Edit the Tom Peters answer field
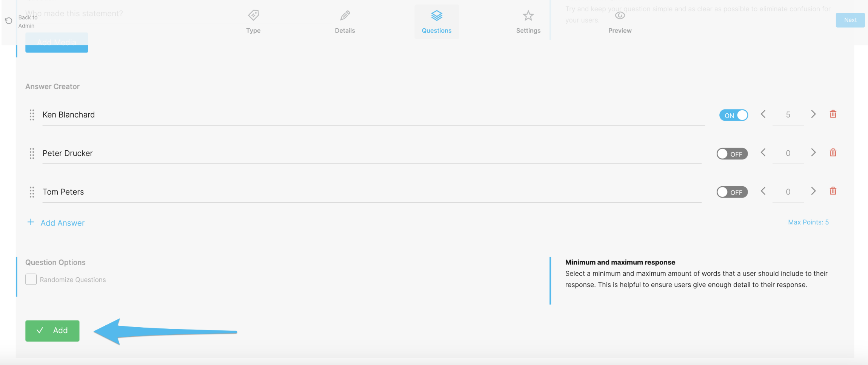Viewport: 868px width, 365px height. tap(372, 192)
